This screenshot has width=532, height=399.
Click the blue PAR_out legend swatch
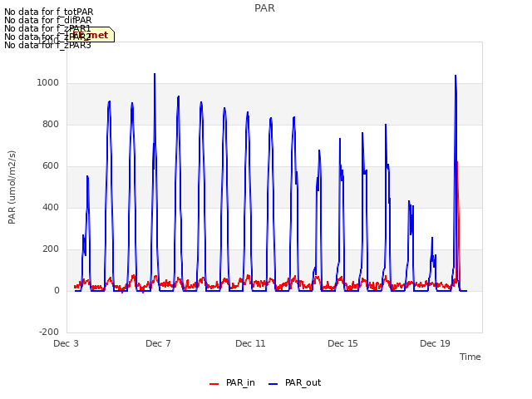[x=273, y=384]
